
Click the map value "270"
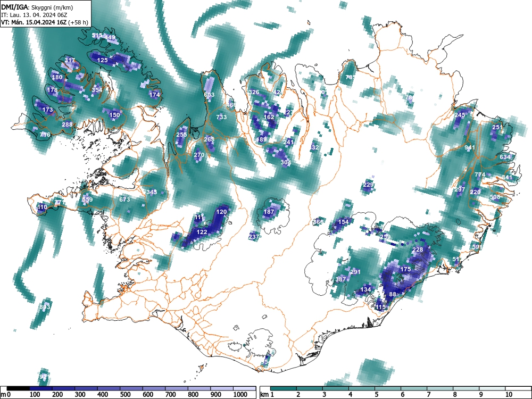tap(199, 155)
